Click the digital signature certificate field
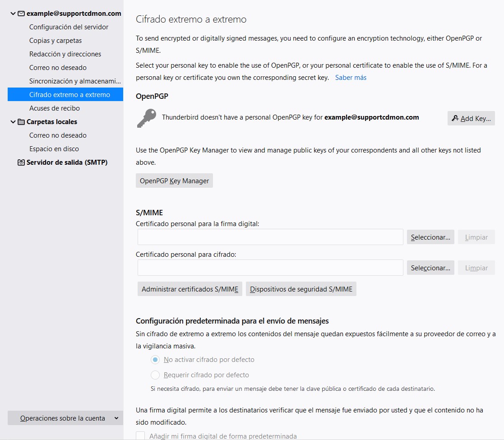 (x=270, y=237)
